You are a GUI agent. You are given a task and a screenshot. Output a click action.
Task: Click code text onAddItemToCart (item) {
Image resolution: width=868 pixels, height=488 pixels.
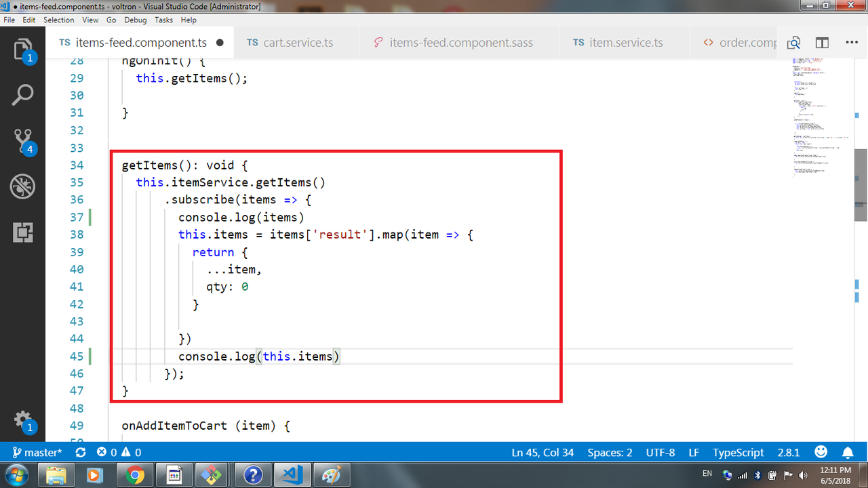pyautogui.click(x=206, y=426)
